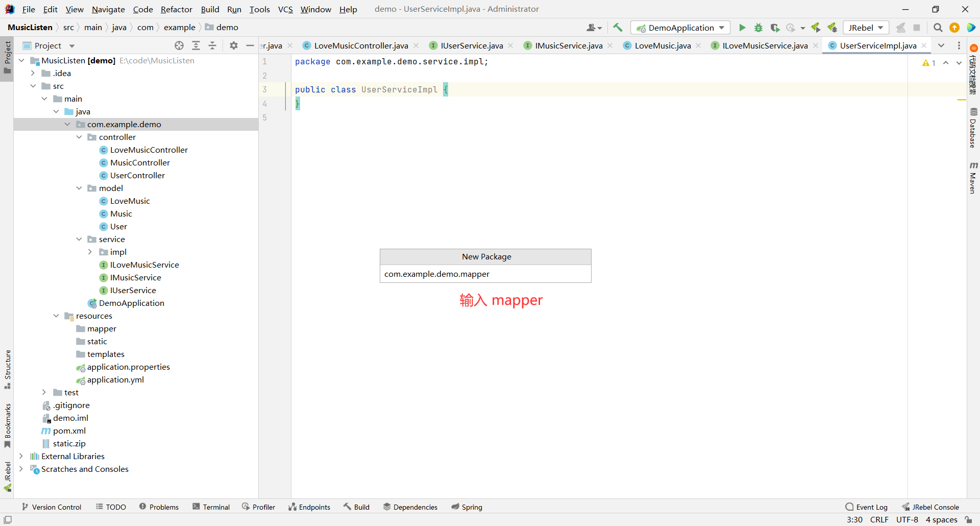The image size is (980, 526).
Task: Open the DemoApplication run configuration dropdown
Action: coord(680,28)
